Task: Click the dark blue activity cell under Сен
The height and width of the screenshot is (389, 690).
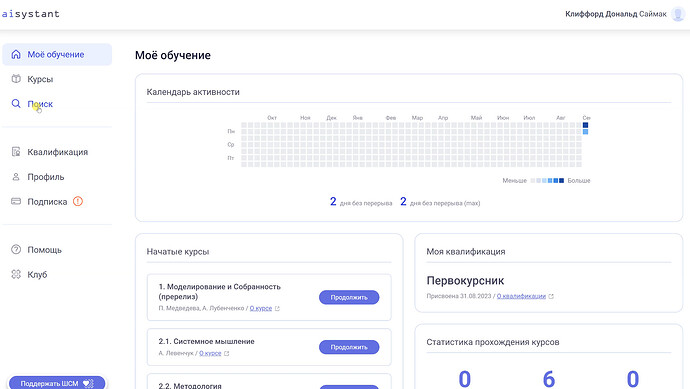Action: click(585, 125)
